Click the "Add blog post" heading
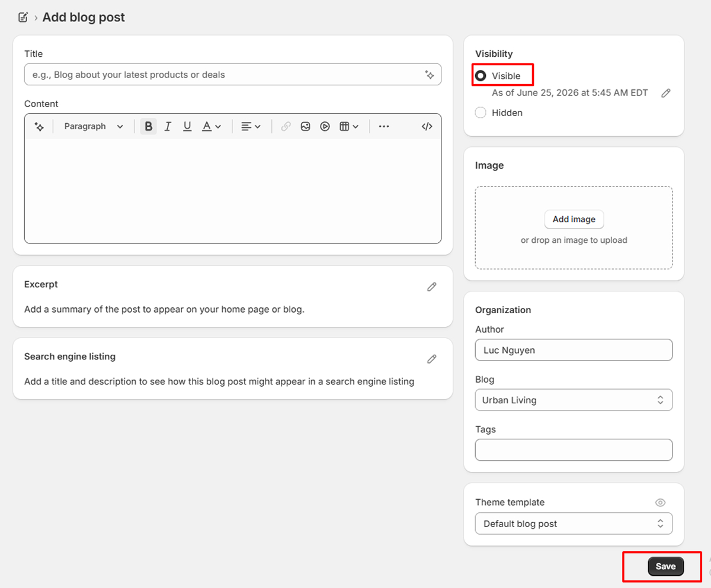 84,17
